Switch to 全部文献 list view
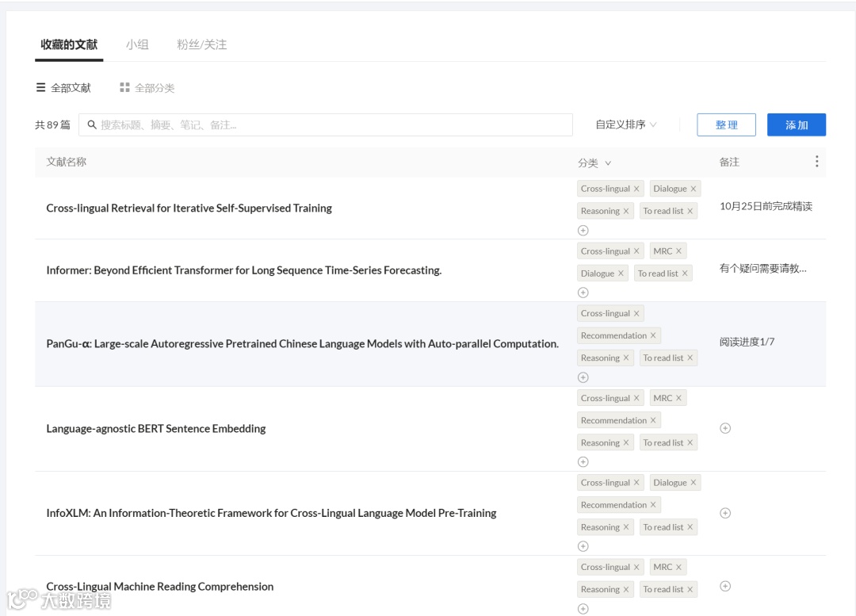The height and width of the screenshot is (616, 856). (x=63, y=88)
